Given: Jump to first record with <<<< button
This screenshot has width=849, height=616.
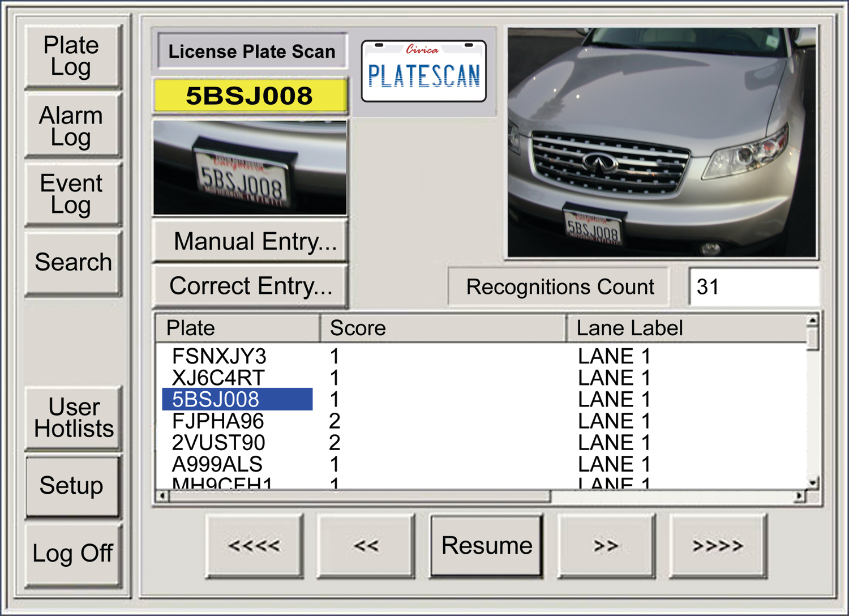Looking at the screenshot, I should click(x=254, y=546).
